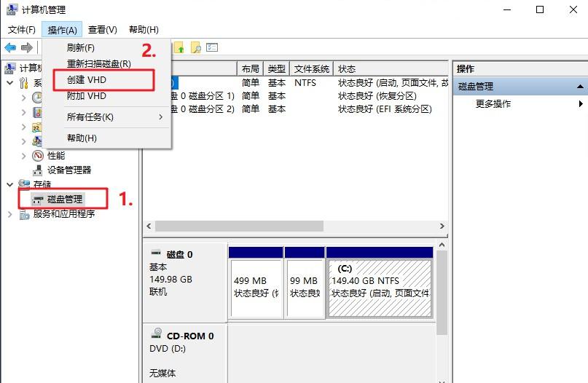Click the 类型 column header
This screenshot has width=588, height=383.
(x=277, y=69)
